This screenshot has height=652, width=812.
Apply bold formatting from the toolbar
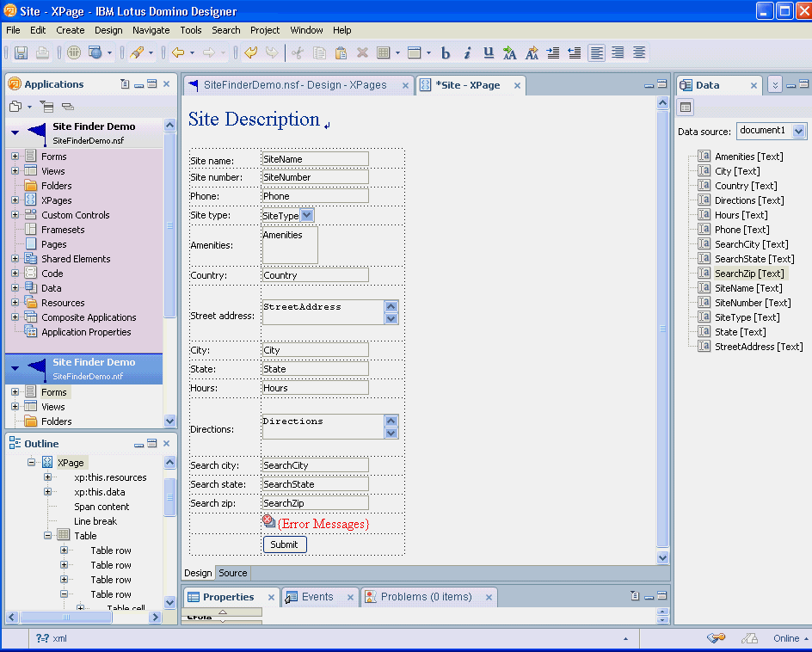tap(446, 53)
